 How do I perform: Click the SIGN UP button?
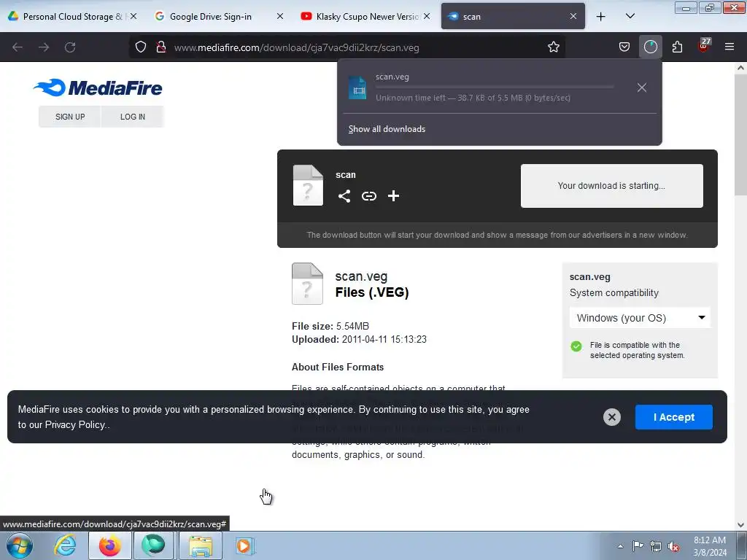click(70, 117)
